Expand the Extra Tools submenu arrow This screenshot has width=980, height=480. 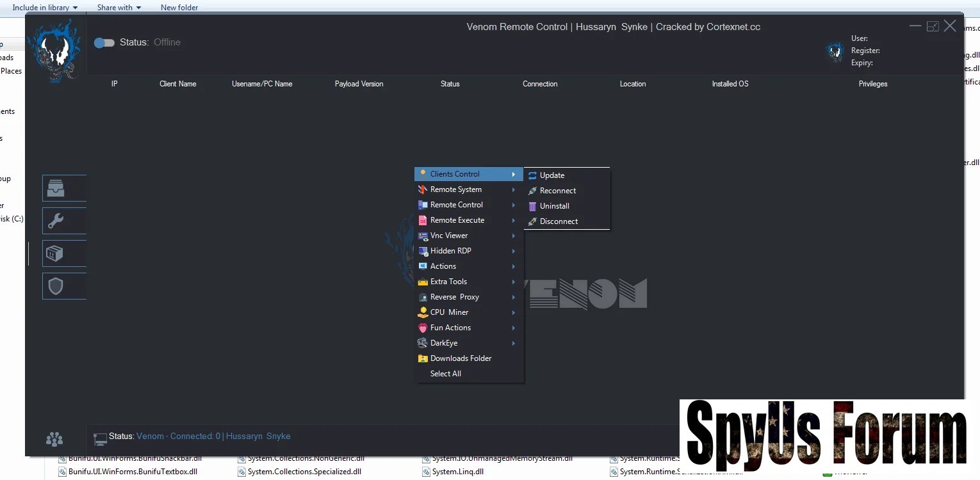click(514, 282)
